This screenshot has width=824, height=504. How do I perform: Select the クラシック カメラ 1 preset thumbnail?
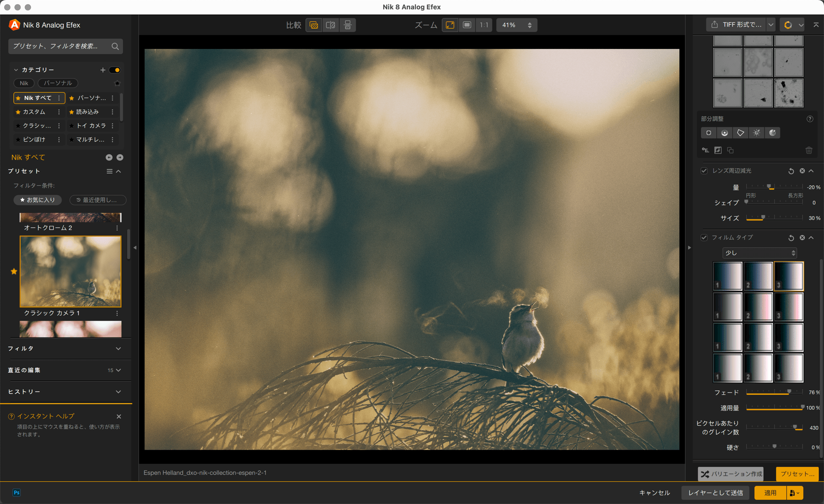(x=70, y=272)
